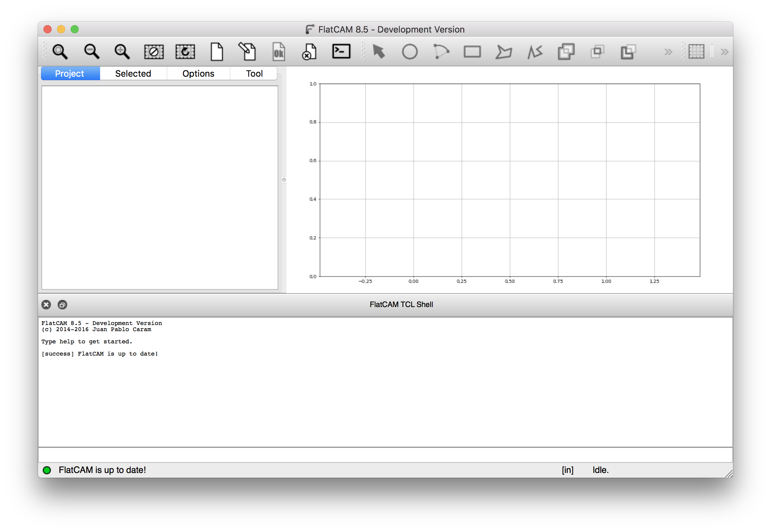
Task: Click the Replot toolbar icon
Action: [x=185, y=52]
